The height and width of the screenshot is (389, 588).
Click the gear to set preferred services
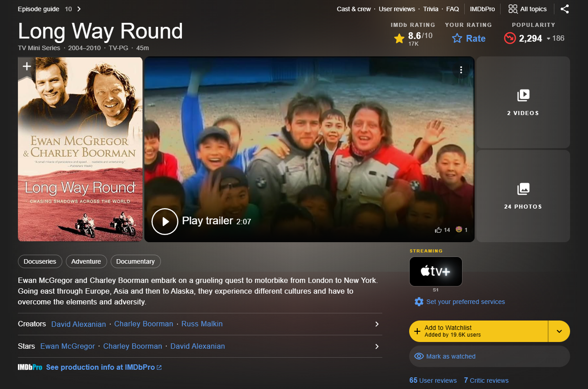[x=419, y=302]
